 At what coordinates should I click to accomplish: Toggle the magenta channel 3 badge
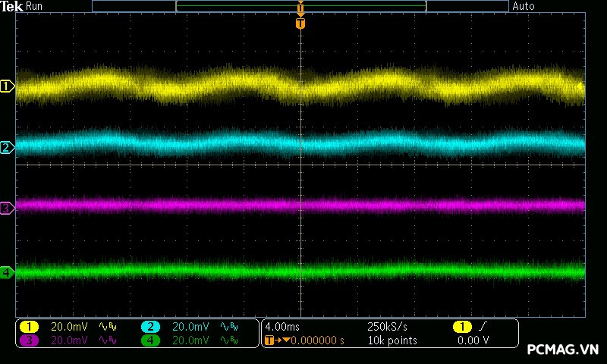(x=29, y=340)
